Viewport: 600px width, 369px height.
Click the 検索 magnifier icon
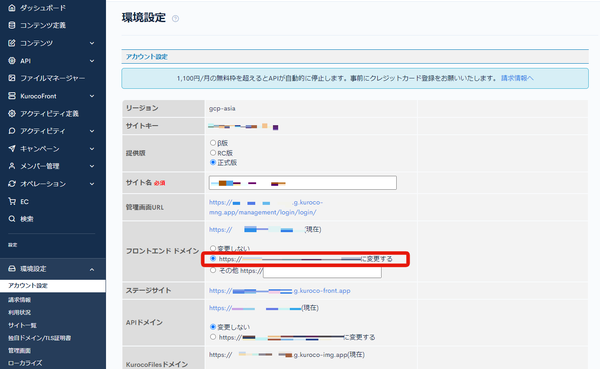[12, 219]
